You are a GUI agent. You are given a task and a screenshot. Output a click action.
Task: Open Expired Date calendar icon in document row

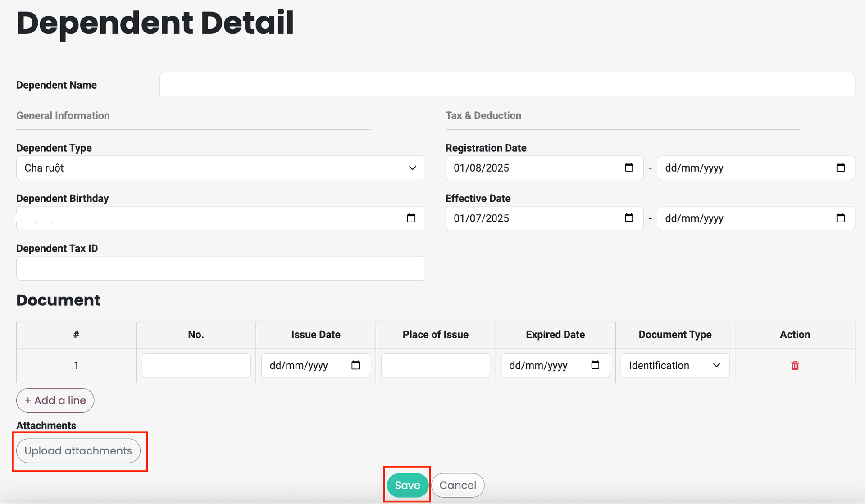pos(595,365)
